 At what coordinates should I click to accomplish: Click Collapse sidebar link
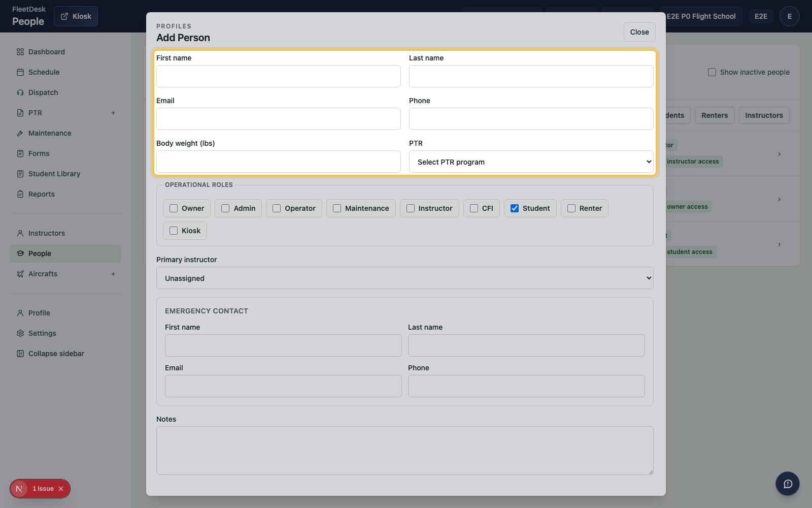pos(65,354)
